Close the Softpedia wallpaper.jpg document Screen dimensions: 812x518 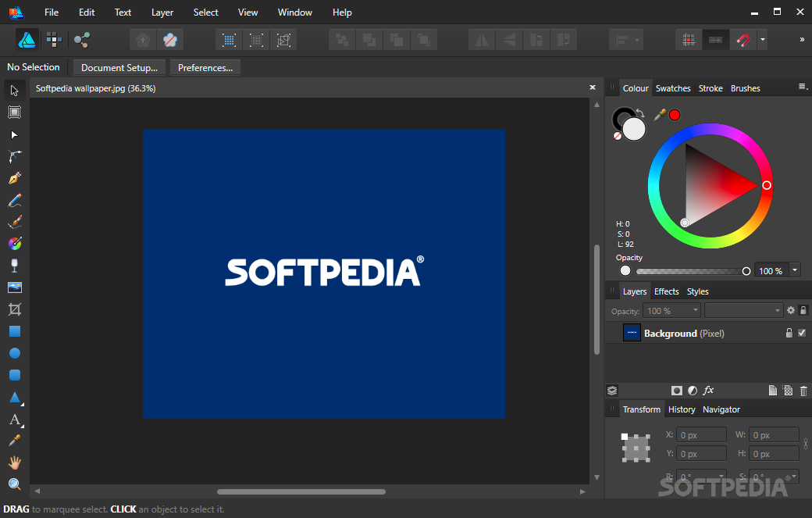593,88
